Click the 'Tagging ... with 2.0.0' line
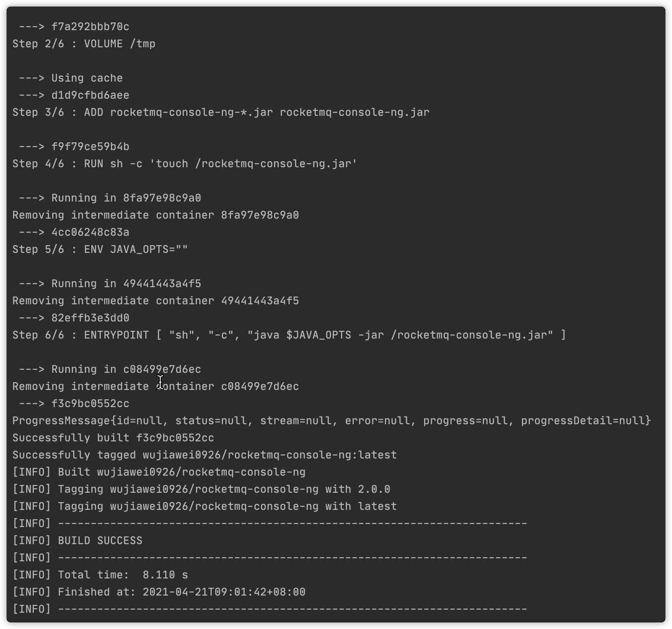This screenshot has width=672, height=629. [x=201, y=489]
